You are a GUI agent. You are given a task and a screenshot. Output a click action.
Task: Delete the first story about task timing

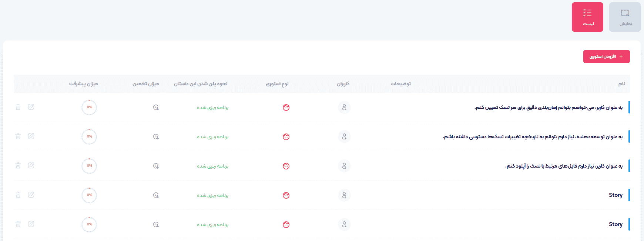pos(18,107)
